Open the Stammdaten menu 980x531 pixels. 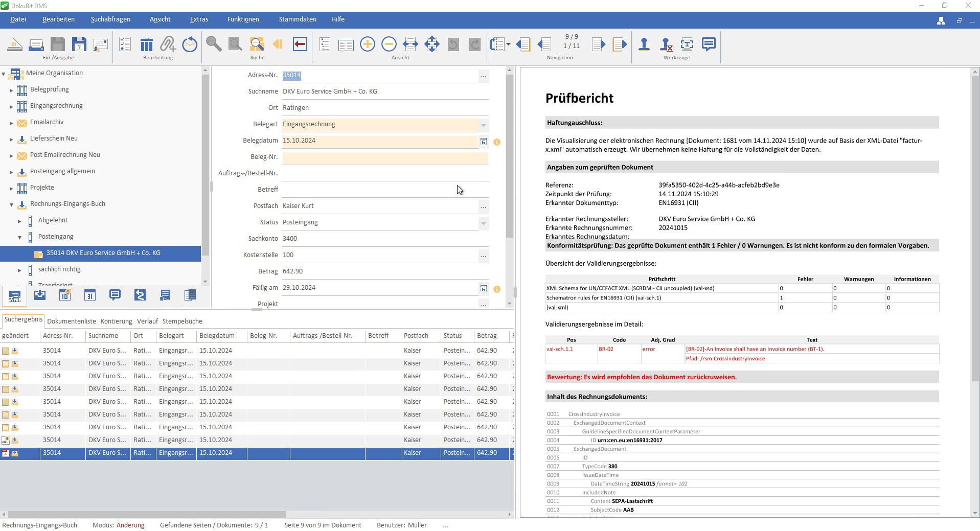297,19
